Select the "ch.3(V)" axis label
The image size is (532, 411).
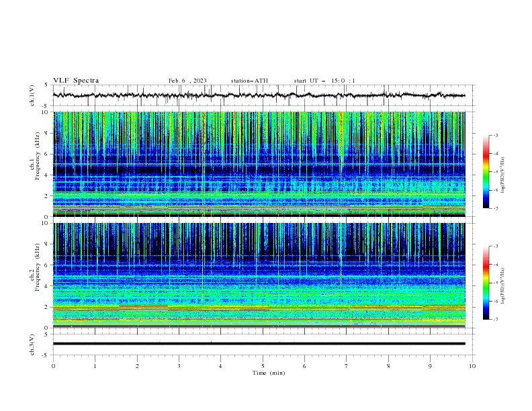pyautogui.click(x=32, y=345)
